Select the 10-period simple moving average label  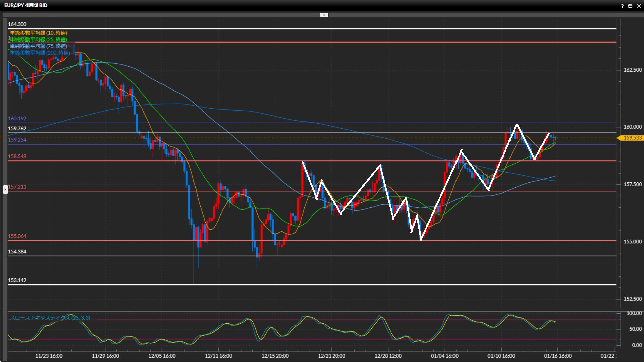click(x=38, y=33)
